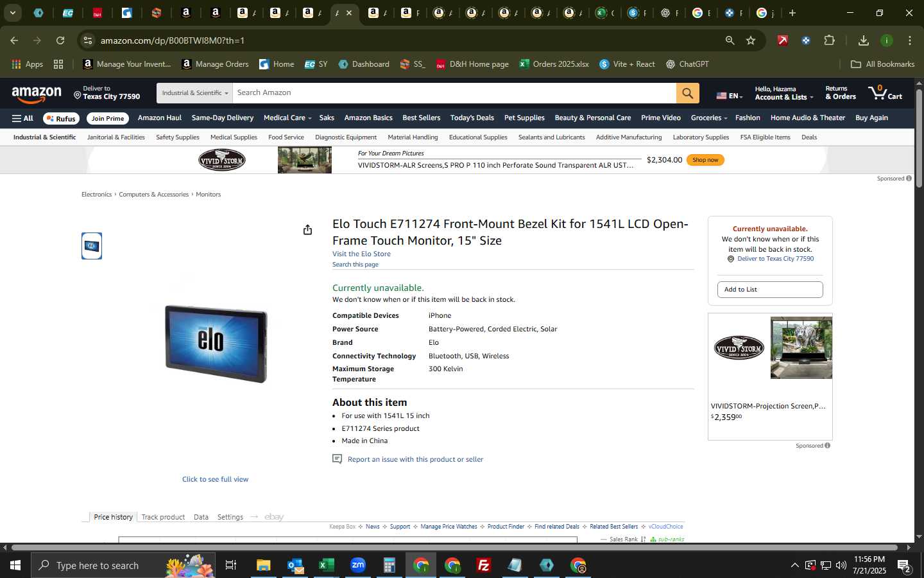The image size is (924, 578).
Task: Open Excel from the taskbar
Action: (x=326, y=565)
